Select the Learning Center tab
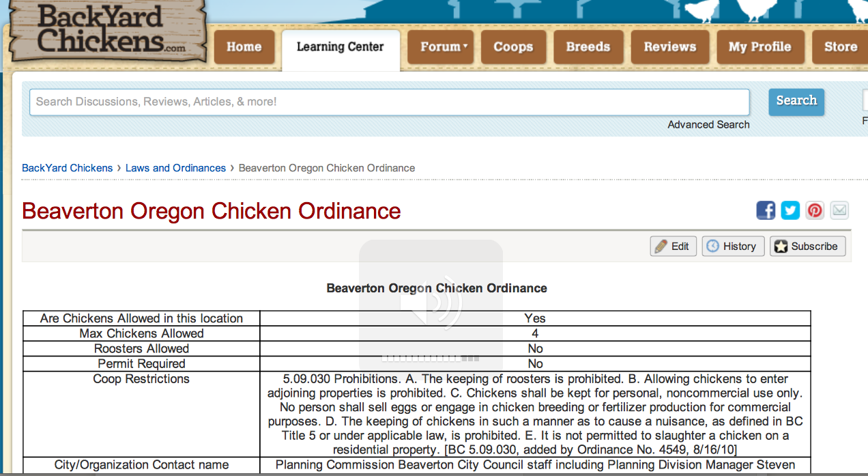The image size is (868, 476). tap(340, 47)
